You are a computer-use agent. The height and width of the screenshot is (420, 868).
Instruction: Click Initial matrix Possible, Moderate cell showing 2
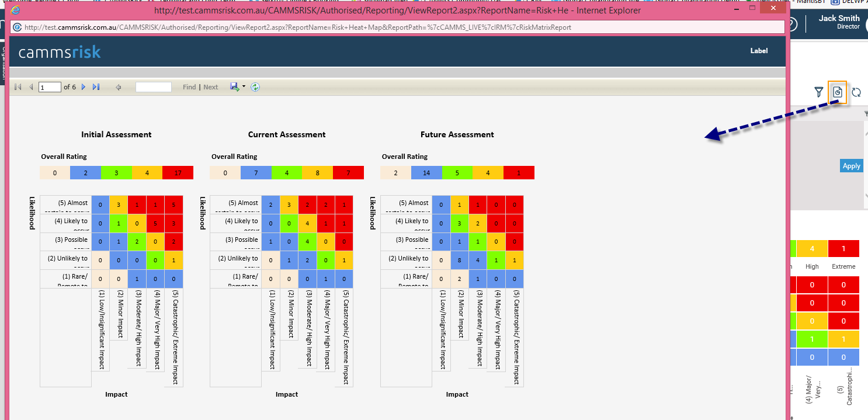[137, 242]
